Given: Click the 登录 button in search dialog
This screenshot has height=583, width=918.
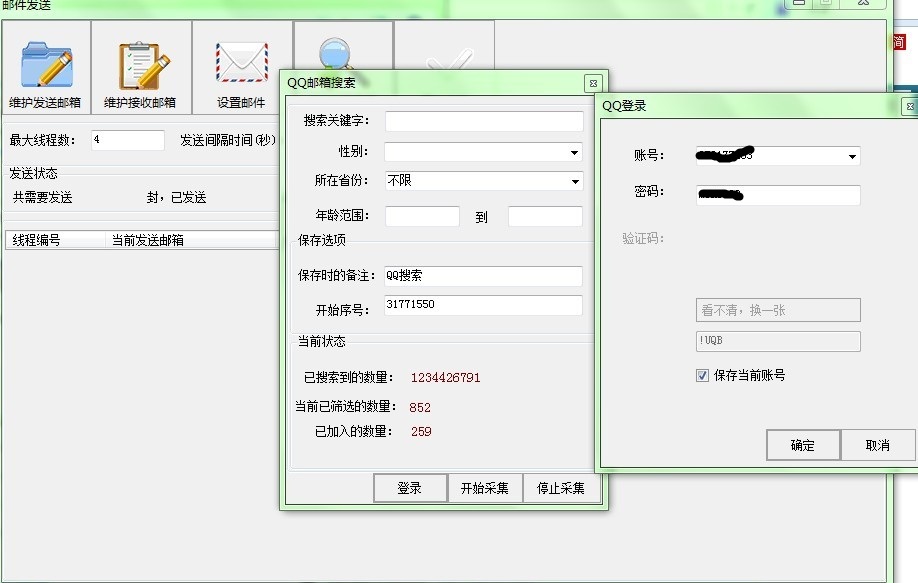Looking at the screenshot, I should (410, 488).
